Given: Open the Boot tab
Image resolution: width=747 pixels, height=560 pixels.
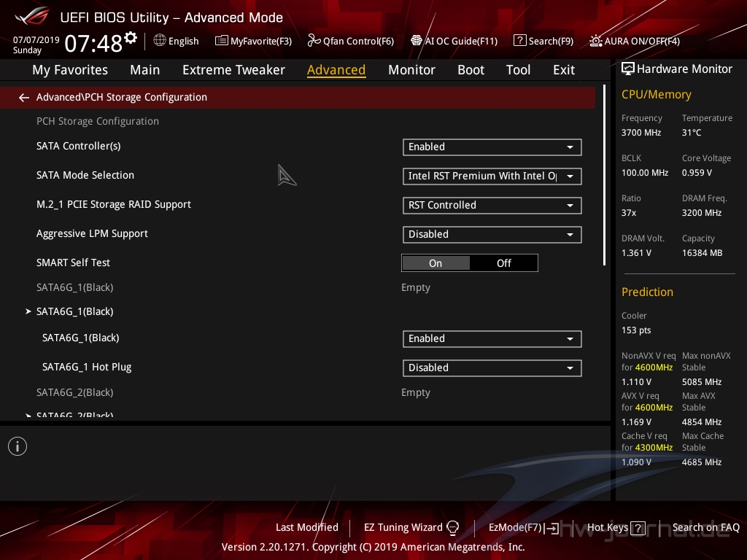Looking at the screenshot, I should [x=471, y=70].
